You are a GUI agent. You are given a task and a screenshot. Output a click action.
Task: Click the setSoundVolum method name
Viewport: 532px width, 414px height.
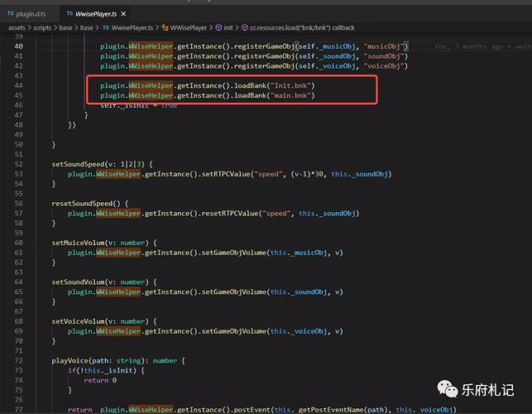pos(78,282)
